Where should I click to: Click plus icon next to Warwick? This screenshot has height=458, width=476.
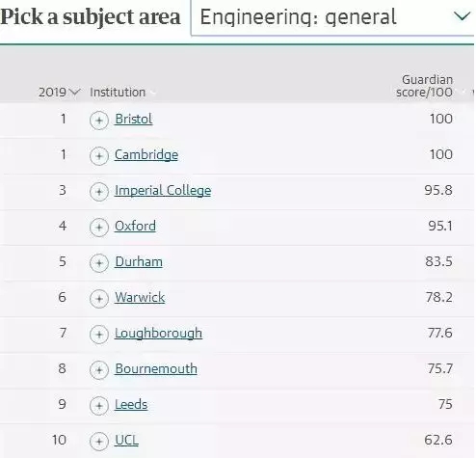[x=99, y=299]
